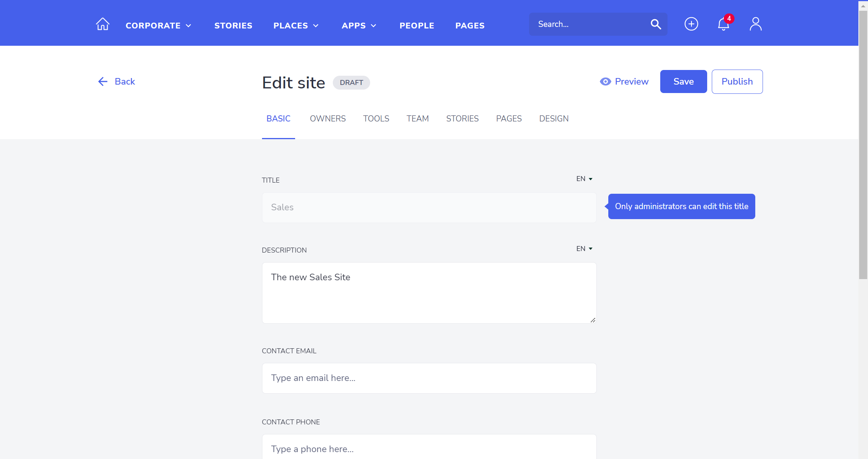Open the description language EN dropdown

click(584, 249)
